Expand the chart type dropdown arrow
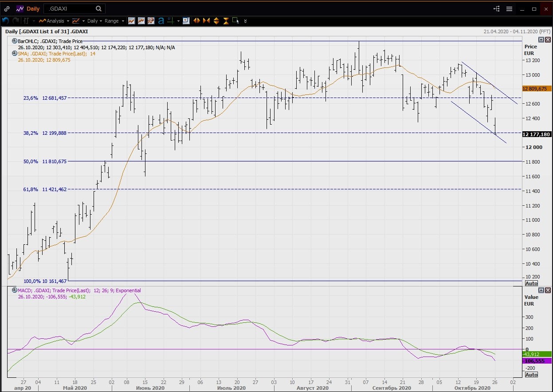This screenshot has height=392, width=553. [33, 21]
